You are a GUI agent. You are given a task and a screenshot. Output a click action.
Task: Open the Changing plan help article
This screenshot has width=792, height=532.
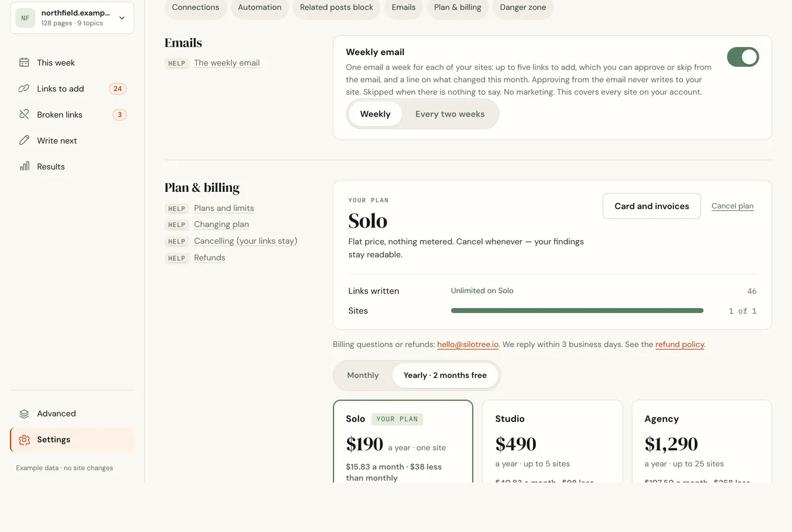(222, 225)
